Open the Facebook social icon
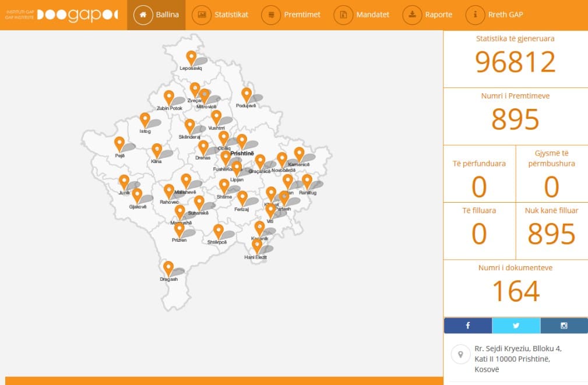This screenshot has height=385, width=588. pos(467,326)
